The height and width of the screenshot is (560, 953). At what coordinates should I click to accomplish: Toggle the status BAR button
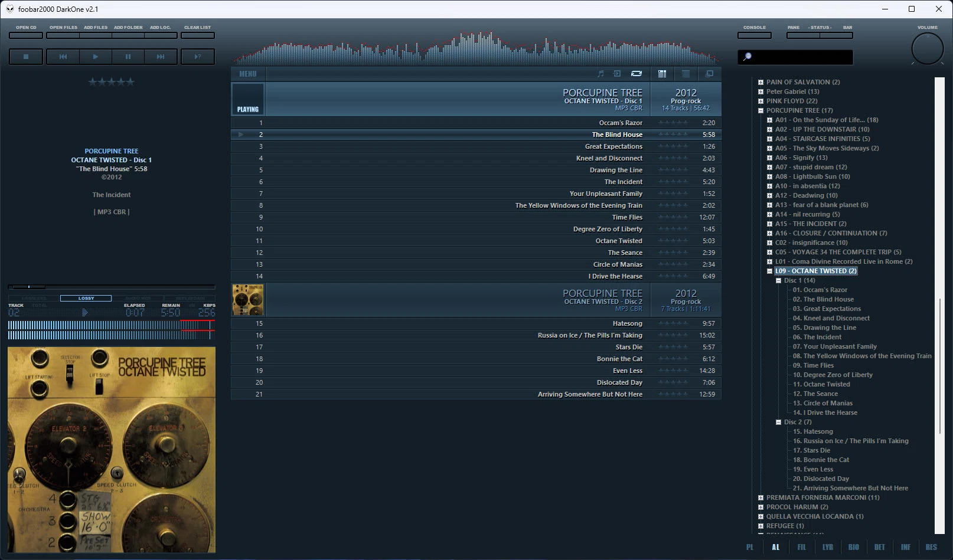[x=836, y=35]
